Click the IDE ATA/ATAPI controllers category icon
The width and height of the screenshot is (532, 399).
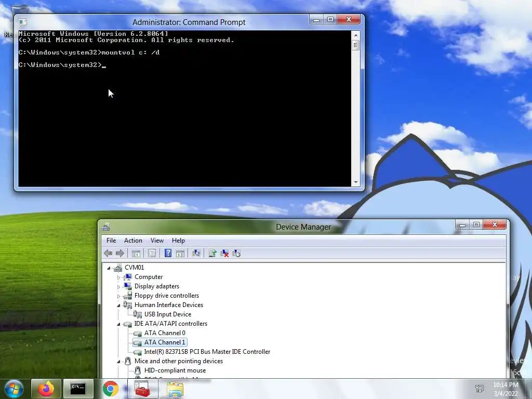pyautogui.click(x=128, y=324)
